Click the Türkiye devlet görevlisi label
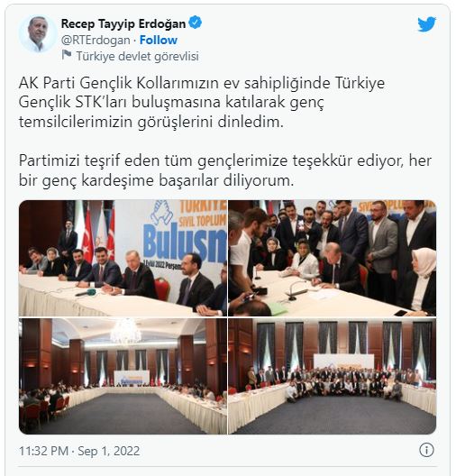The height and width of the screenshot is (476, 456). coord(138,56)
